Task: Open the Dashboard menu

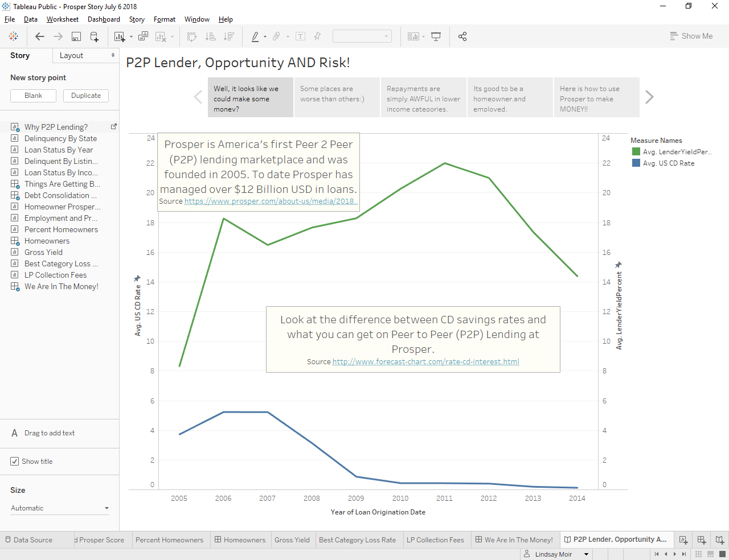Action: coord(104,19)
